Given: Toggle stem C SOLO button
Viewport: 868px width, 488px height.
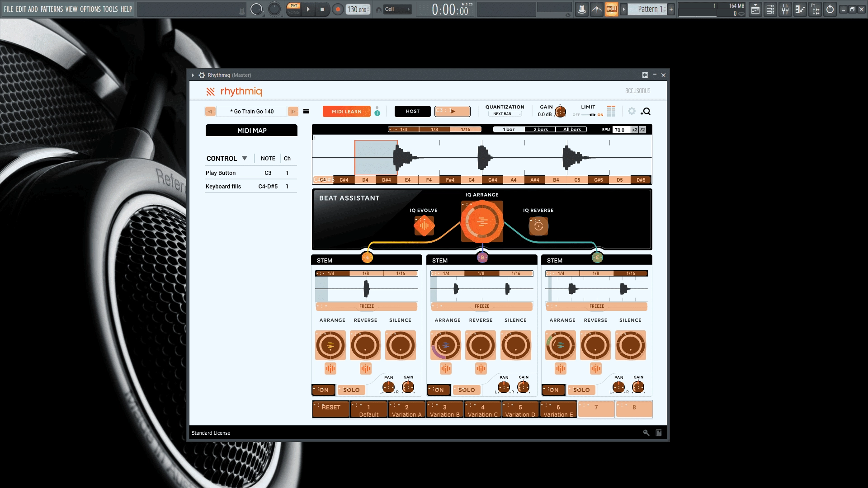Looking at the screenshot, I should tap(581, 389).
